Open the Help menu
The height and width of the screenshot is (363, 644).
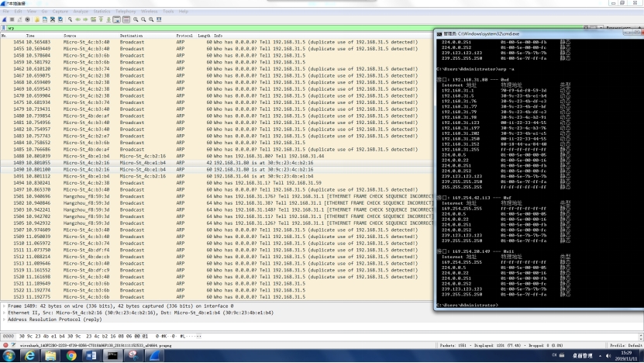tap(184, 12)
